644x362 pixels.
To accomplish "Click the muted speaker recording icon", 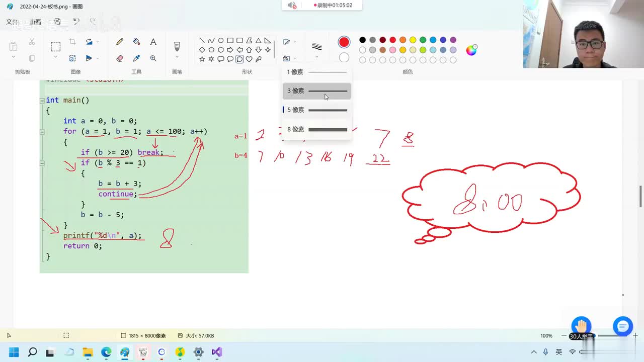I will point(292,5).
